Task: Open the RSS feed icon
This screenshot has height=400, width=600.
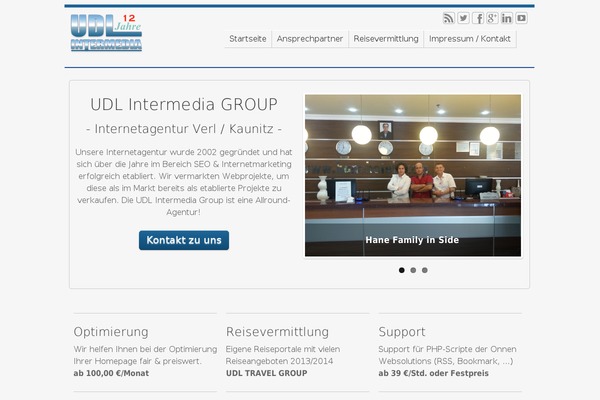Action: [448, 18]
